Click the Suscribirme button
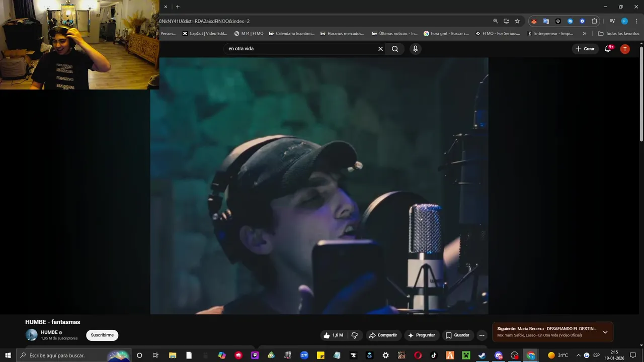This screenshot has height=362, width=644. 102,335
